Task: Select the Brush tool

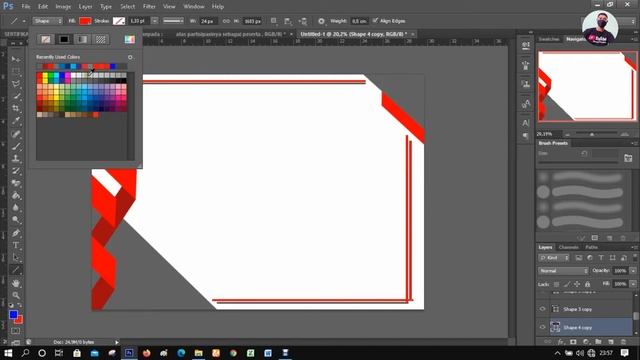Action: [16, 146]
